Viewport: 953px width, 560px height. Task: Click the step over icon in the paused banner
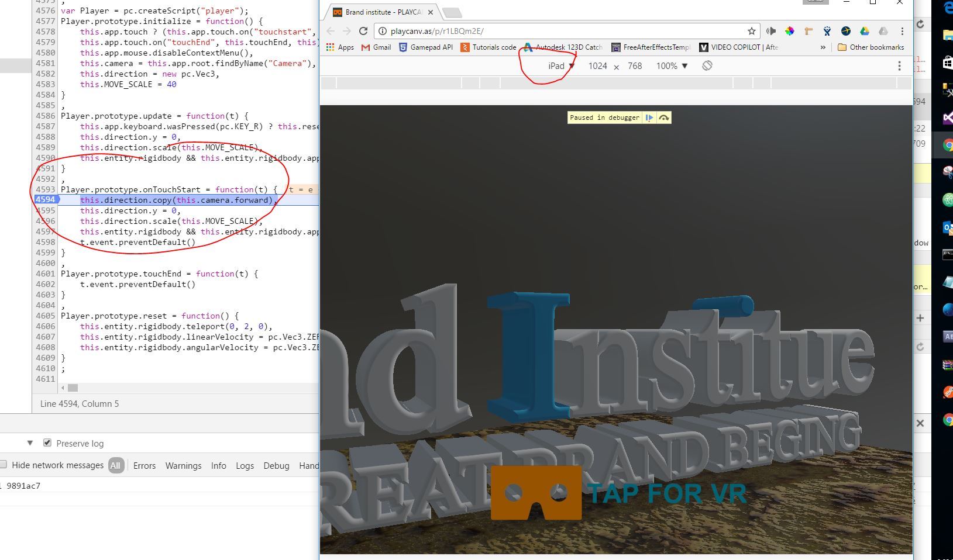tap(664, 117)
